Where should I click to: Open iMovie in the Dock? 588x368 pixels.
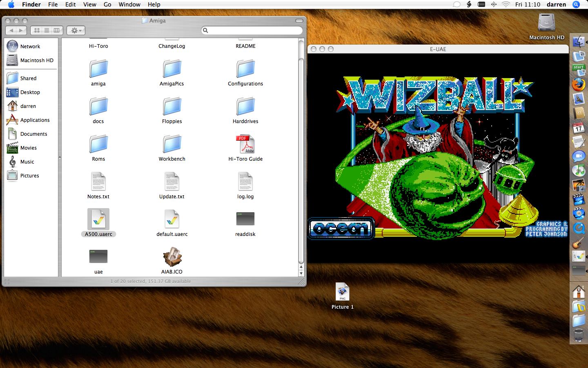click(579, 200)
